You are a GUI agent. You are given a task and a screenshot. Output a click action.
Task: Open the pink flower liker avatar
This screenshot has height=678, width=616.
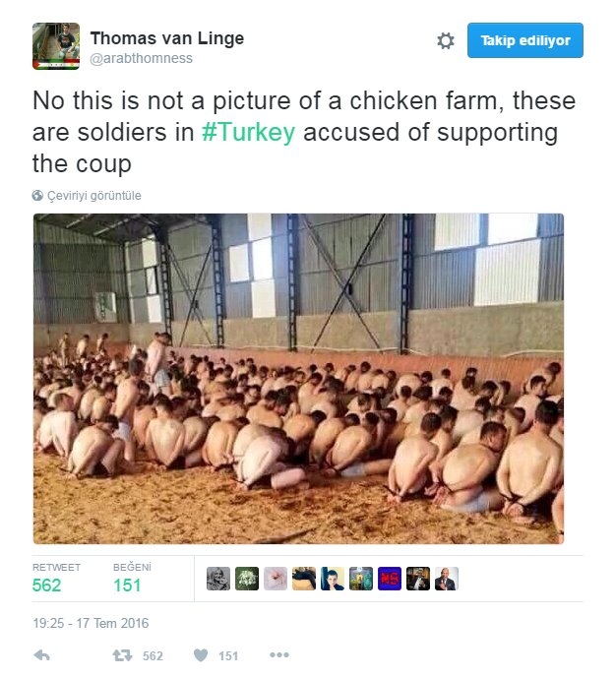276,579
